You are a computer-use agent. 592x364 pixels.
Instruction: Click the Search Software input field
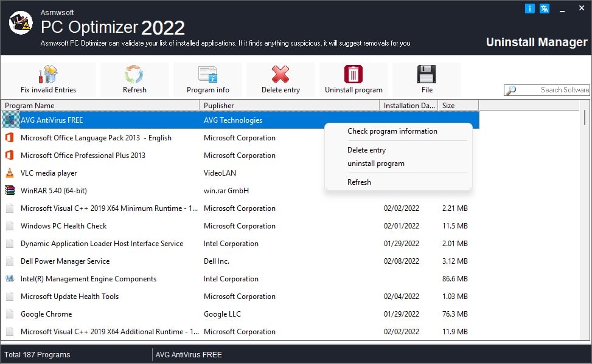[547, 90]
